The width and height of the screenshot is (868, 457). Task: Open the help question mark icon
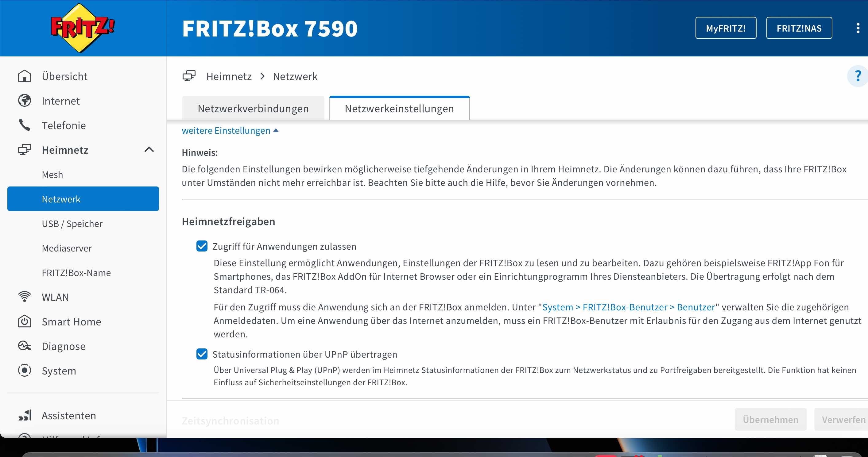click(858, 76)
